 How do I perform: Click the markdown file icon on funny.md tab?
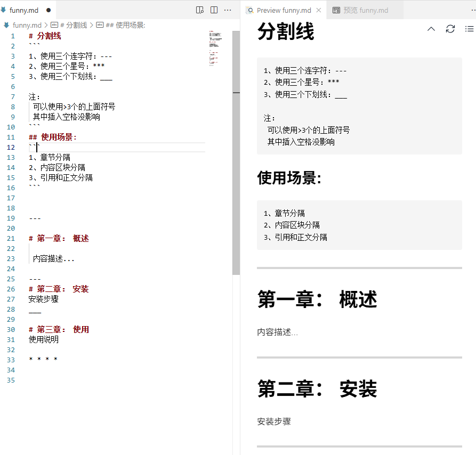click(x=4, y=10)
